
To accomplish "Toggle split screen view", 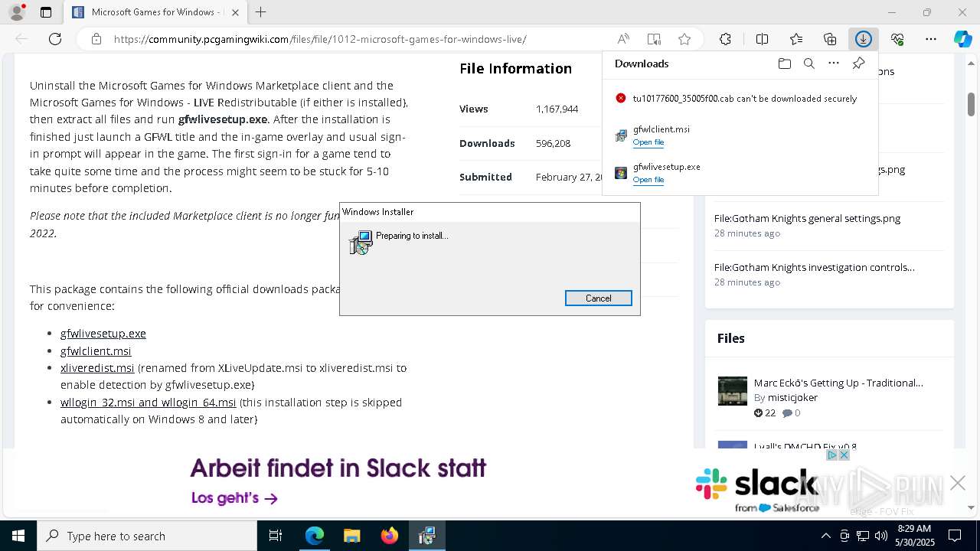I will point(762,39).
